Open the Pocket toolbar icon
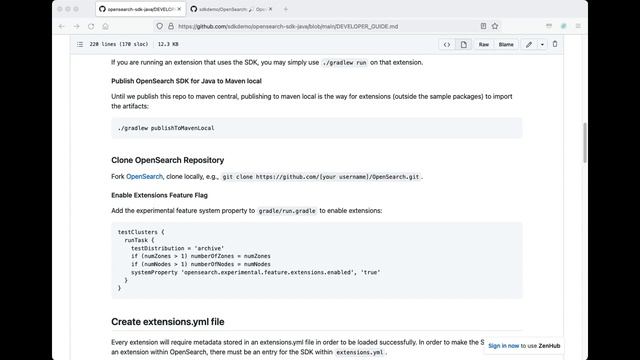This screenshot has width=640, height=360. (x=549, y=26)
